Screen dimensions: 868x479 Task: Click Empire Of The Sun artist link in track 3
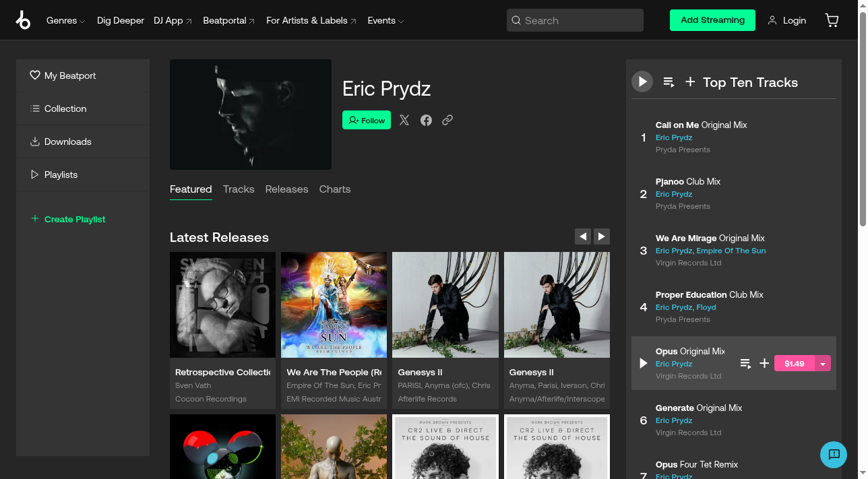coord(731,251)
